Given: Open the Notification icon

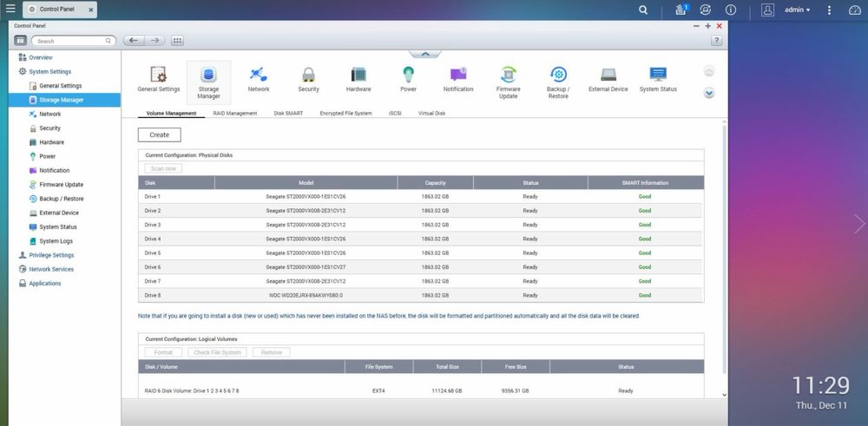Looking at the screenshot, I should pos(457,76).
